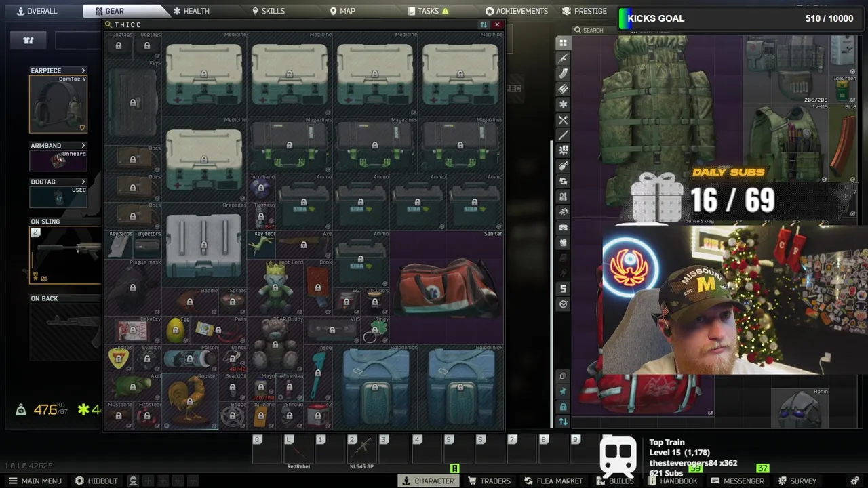868x488 pixels.
Task: Open the ACHIEVEMENTS tab
Action: [x=516, y=11]
